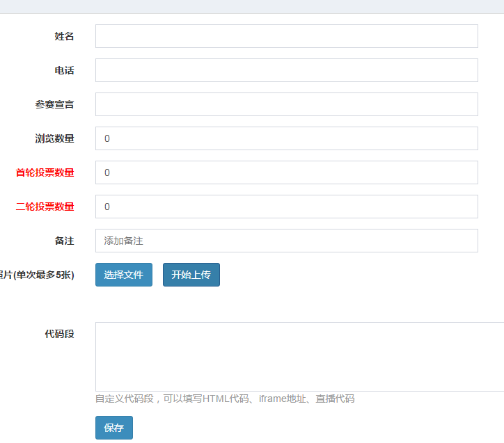Click the 自定义代码段 help text
The height and width of the screenshot is (443, 504).
pos(225,398)
